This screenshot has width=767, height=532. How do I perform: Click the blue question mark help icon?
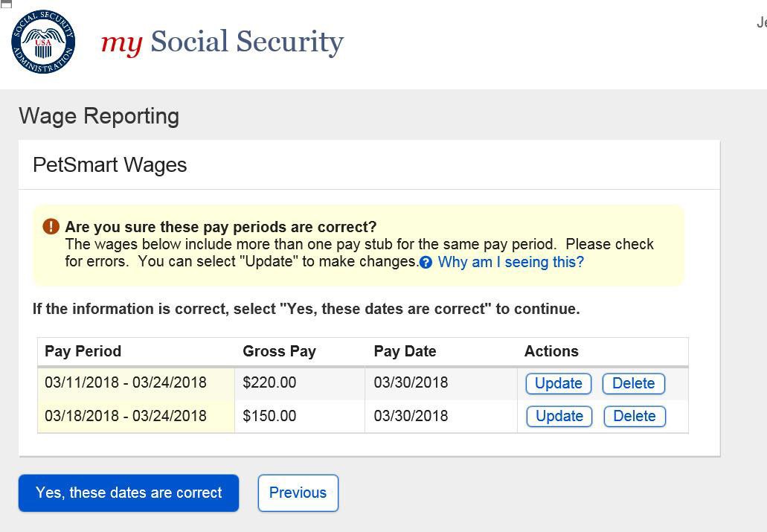(x=426, y=263)
